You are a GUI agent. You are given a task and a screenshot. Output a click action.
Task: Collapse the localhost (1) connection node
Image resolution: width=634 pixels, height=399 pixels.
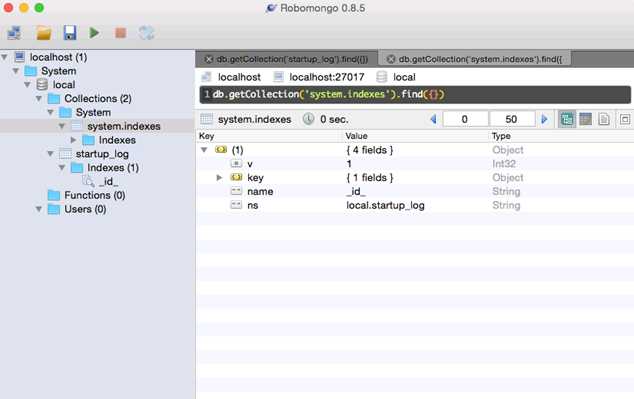(4, 57)
